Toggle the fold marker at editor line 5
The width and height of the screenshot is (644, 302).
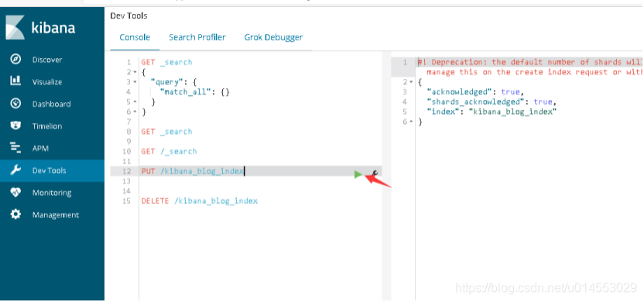coord(135,102)
